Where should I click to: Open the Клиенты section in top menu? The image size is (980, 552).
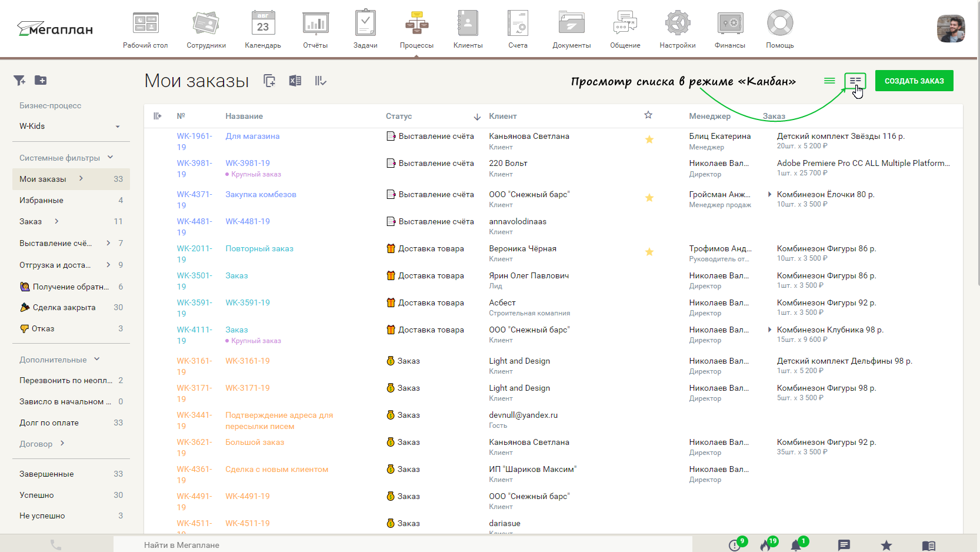point(468,29)
